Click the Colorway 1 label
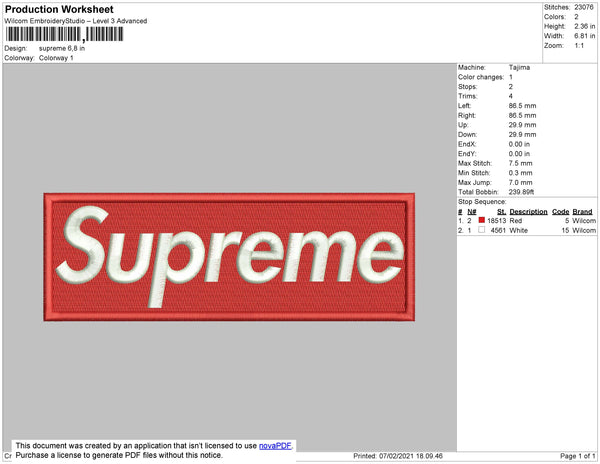Screen dimensions: 600x464 (56, 58)
